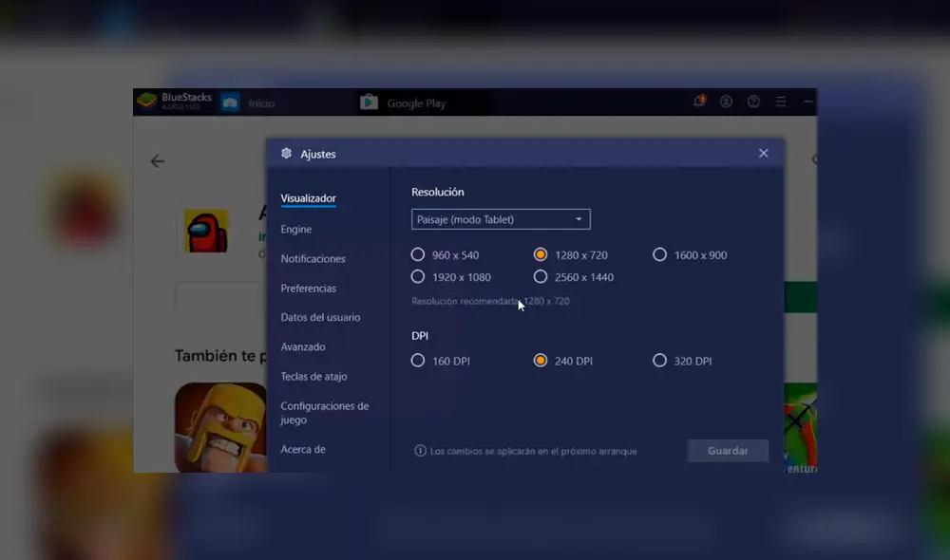Select the 1600 x 900 resolution
This screenshot has height=560, width=950.
[x=660, y=254]
